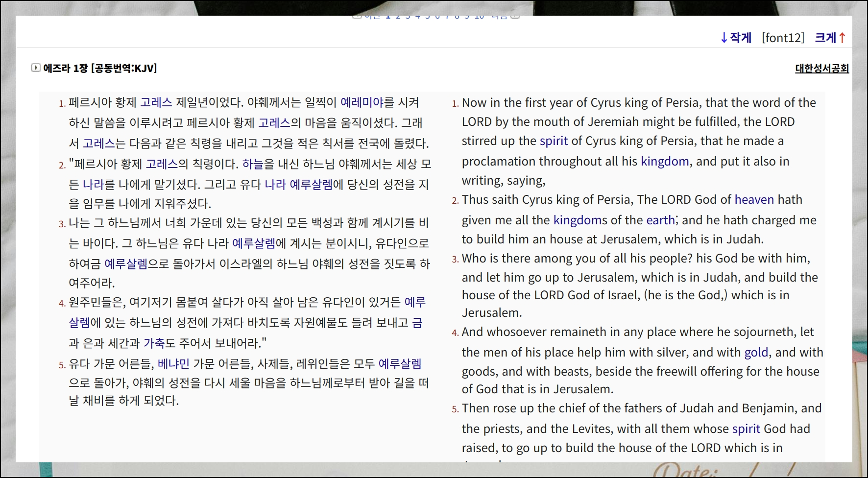
Task: Click Korean verse number 3.
Action: tap(62, 224)
